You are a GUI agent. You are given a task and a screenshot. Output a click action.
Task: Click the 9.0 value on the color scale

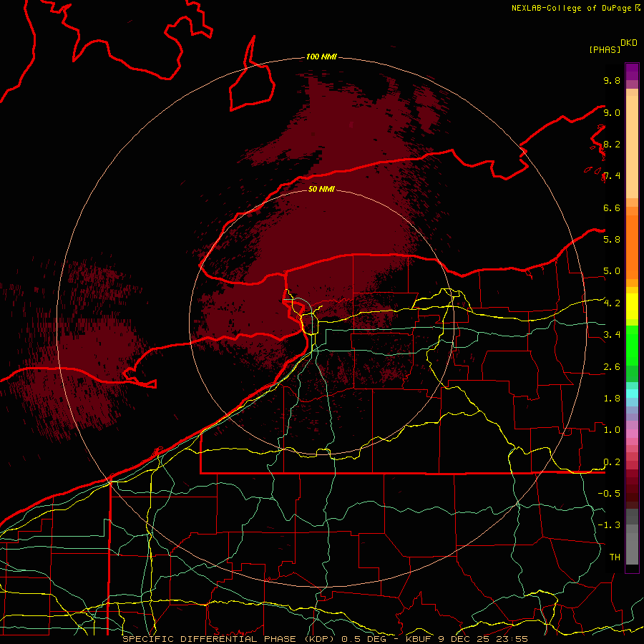point(612,112)
